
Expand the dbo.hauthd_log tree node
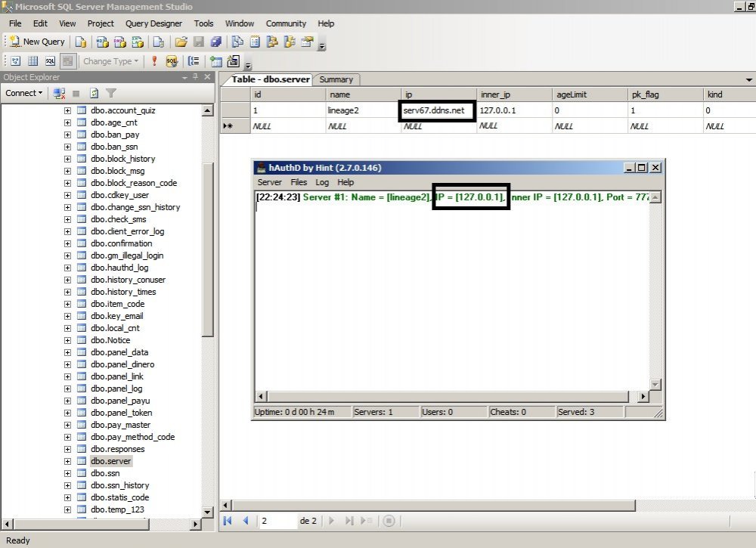tap(67, 268)
